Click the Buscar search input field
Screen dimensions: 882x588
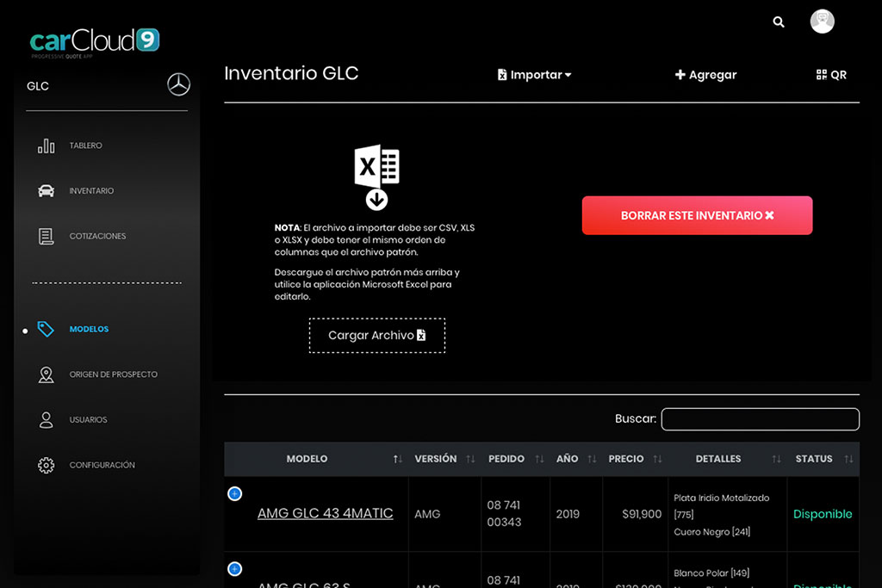tap(760, 419)
